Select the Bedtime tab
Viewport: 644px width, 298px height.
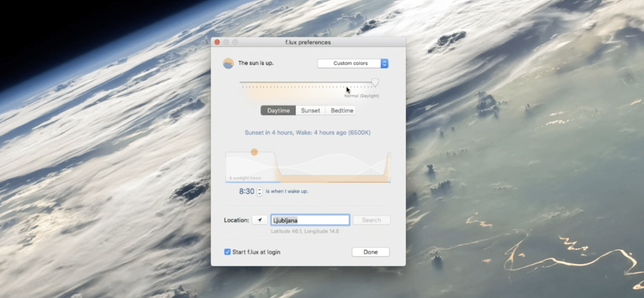[342, 111]
